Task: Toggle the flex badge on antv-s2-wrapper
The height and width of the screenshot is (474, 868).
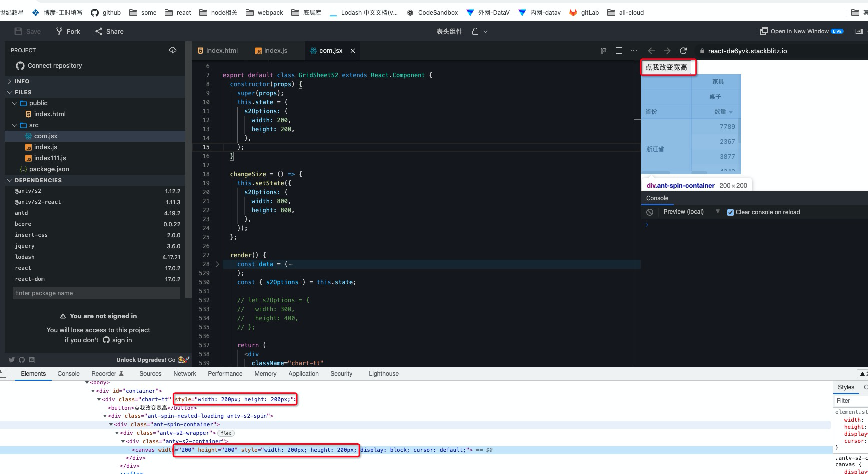Action: click(226, 433)
